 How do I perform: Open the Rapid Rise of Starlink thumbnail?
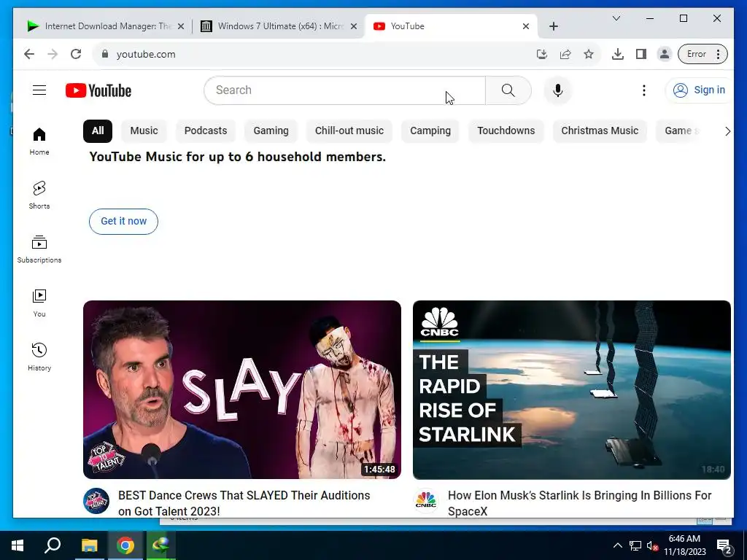tap(572, 389)
